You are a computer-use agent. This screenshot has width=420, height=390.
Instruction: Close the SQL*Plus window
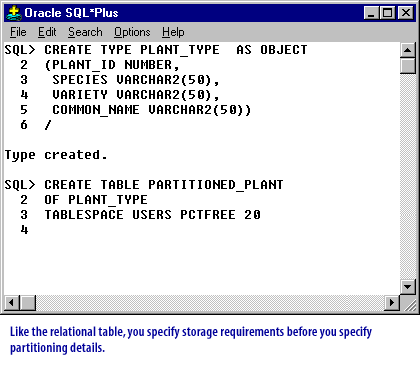(x=406, y=13)
